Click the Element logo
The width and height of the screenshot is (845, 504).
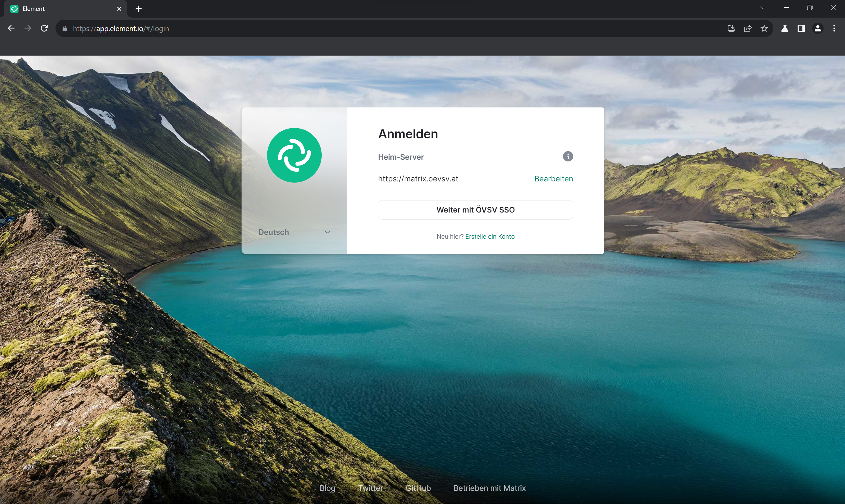click(x=294, y=155)
